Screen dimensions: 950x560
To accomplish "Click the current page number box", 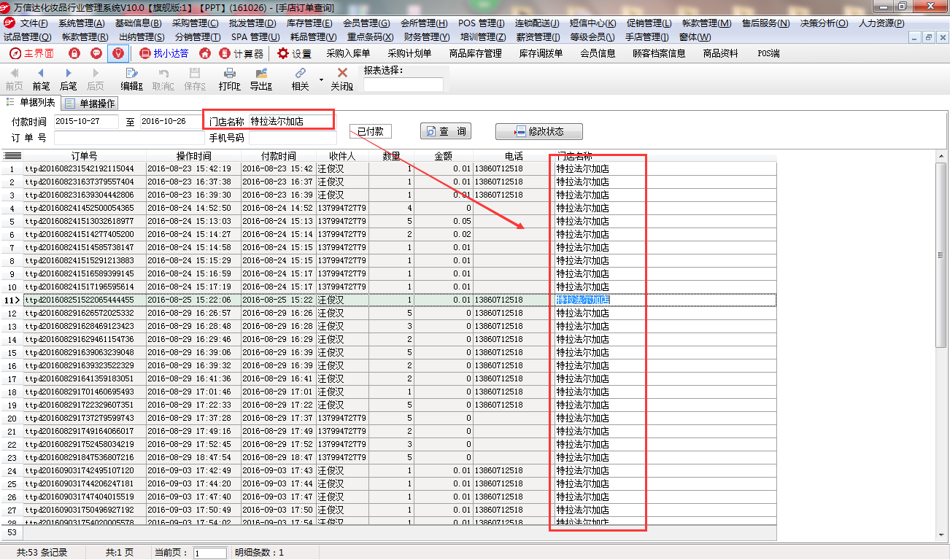I will (x=210, y=553).
